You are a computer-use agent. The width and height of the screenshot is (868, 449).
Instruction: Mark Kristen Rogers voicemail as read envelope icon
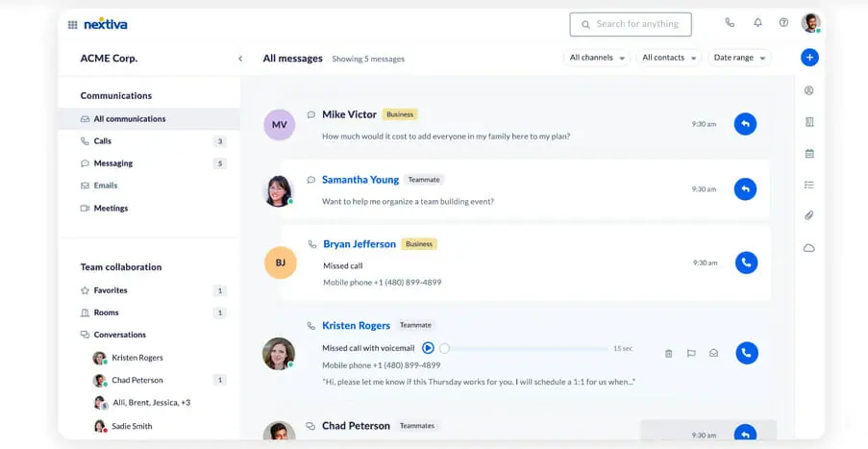[x=713, y=353]
